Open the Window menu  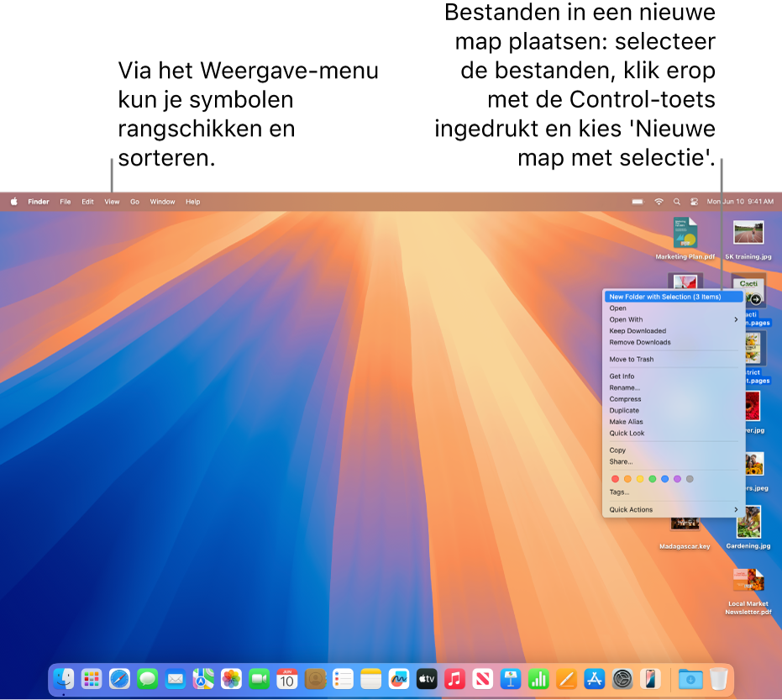(163, 202)
